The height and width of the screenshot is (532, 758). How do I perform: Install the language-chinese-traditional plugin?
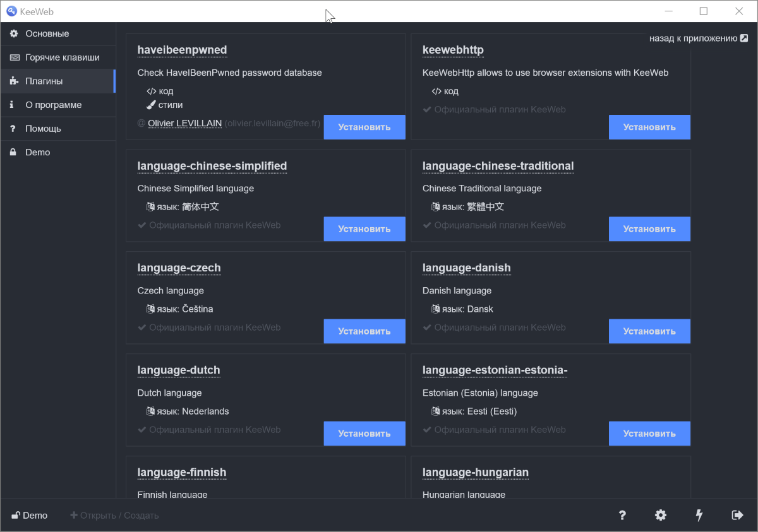(649, 229)
